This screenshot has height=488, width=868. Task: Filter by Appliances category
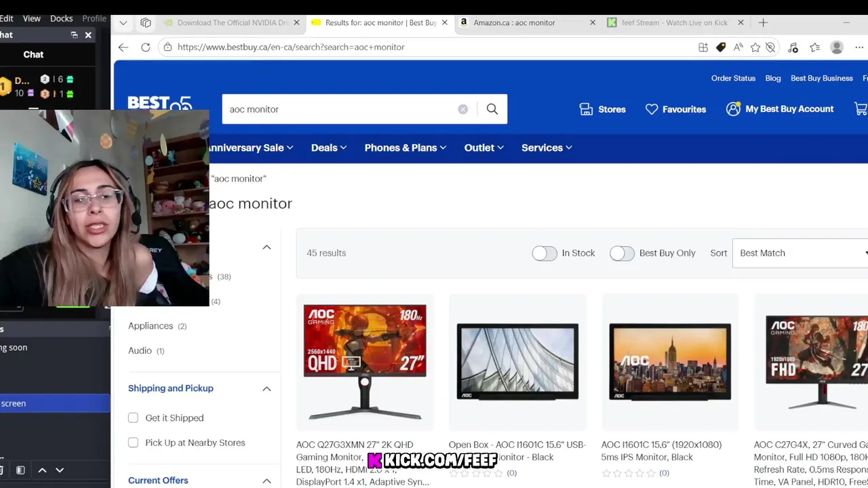pyautogui.click(x=151, y=326)
